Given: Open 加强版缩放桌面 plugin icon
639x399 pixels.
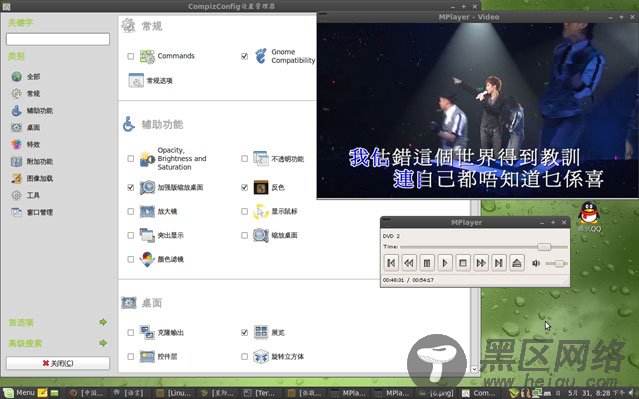Looking at the screenshot, I should point(147,187).
